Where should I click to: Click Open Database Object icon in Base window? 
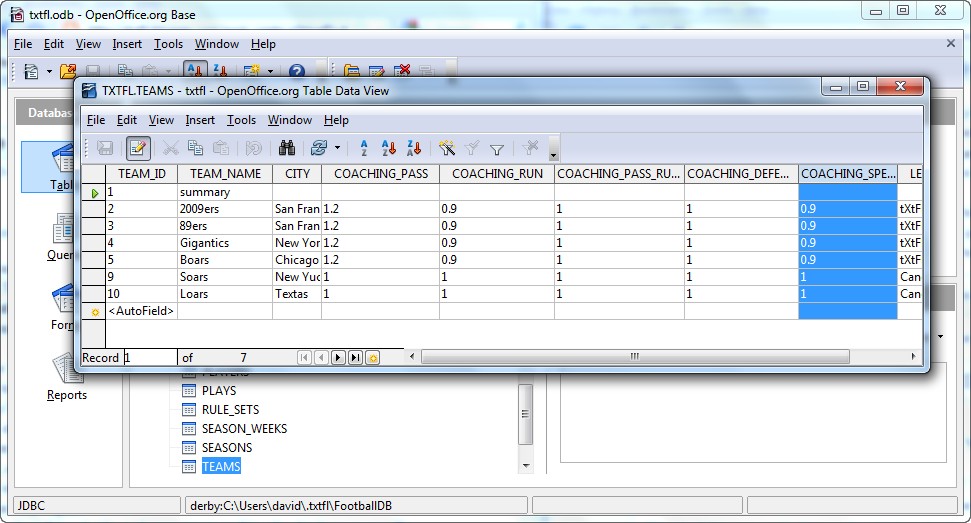[352, 72]
